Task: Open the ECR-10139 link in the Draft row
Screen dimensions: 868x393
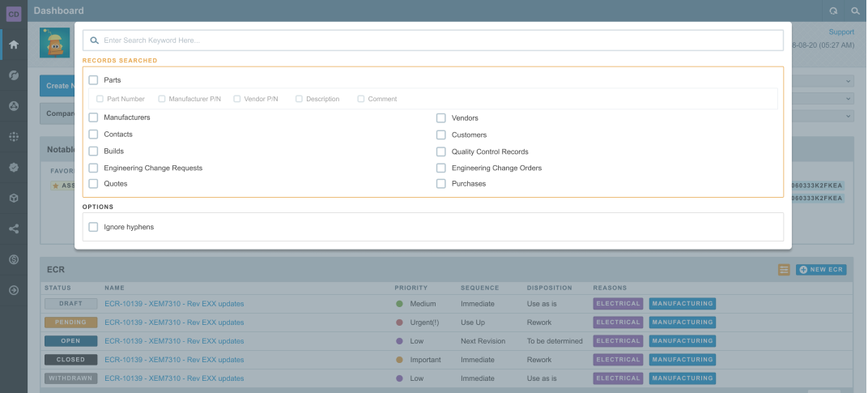Action: pyautogui.click(x=174, y=304)
